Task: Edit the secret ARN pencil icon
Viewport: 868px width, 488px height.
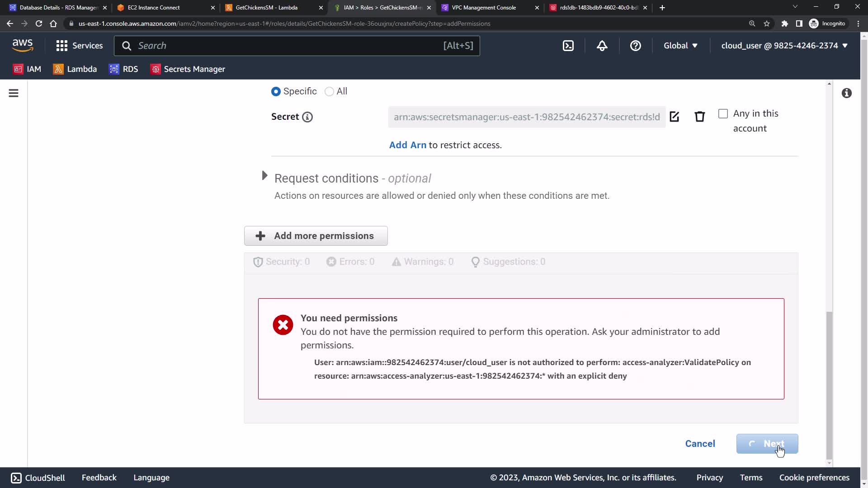Action: coord(674,117)
